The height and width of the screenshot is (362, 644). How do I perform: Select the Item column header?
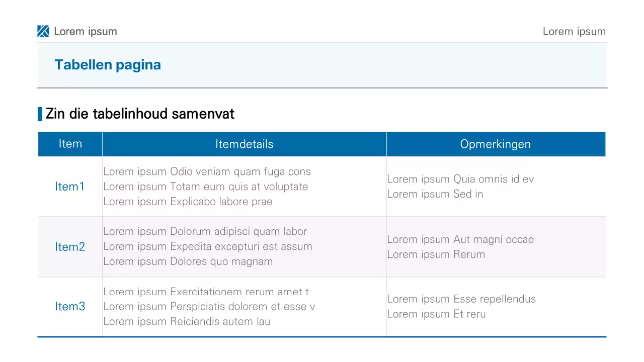point(70,144)
